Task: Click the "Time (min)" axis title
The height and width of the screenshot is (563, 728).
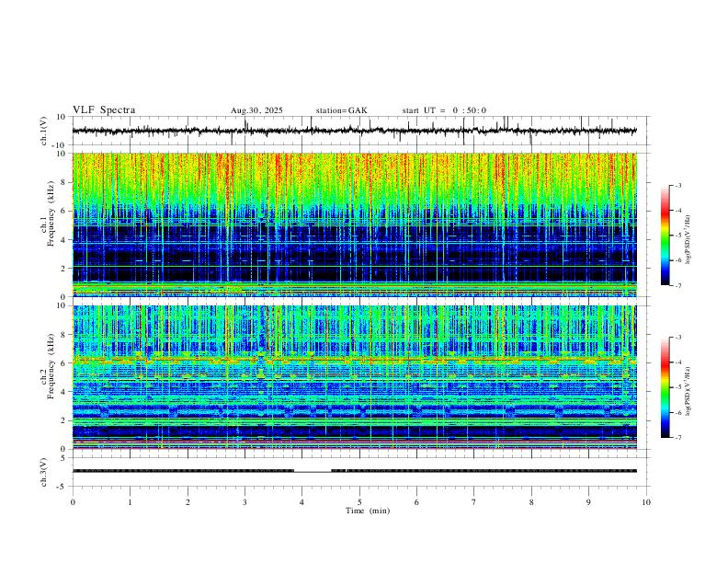Action: 368,511
